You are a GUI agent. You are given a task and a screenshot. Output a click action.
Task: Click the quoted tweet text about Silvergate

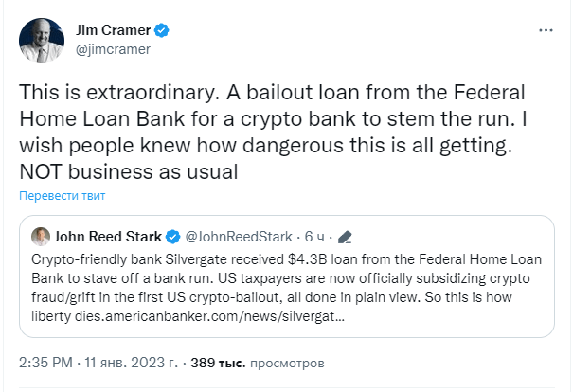click(286, 288)
